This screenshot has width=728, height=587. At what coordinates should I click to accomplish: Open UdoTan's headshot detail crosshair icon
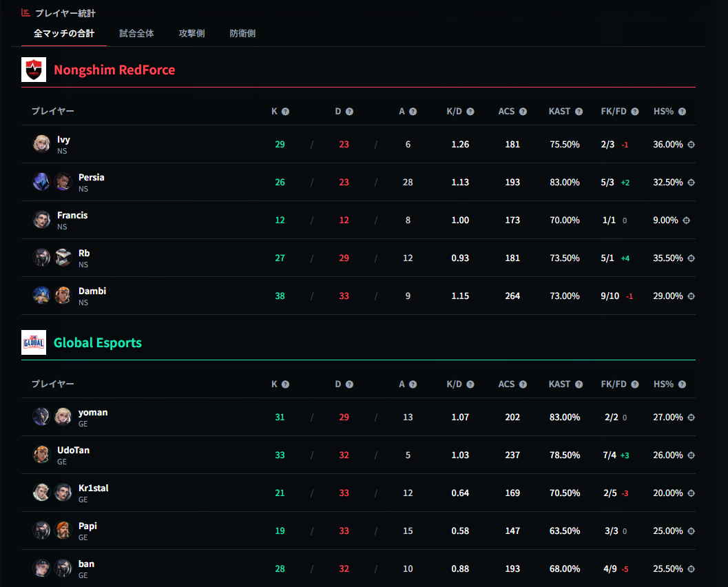(691, 455)
